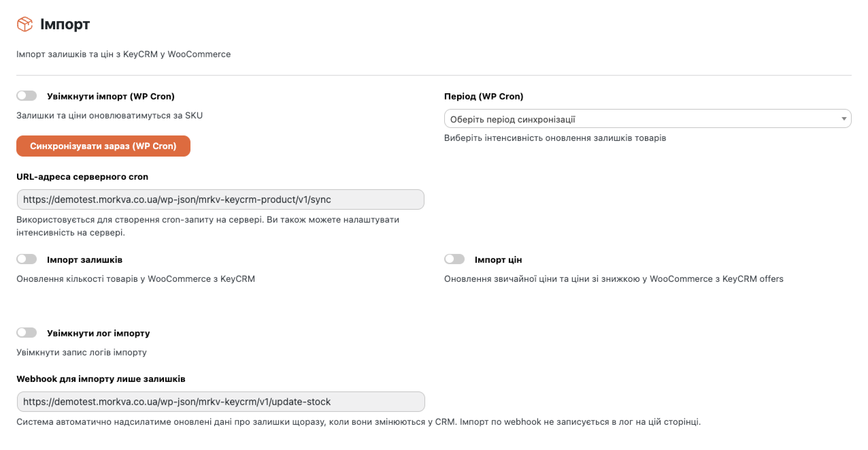Enable the "Увімкнути лог імпорту" switch
The height and width of the screenshot is (450, 868).
pos(27,333)
